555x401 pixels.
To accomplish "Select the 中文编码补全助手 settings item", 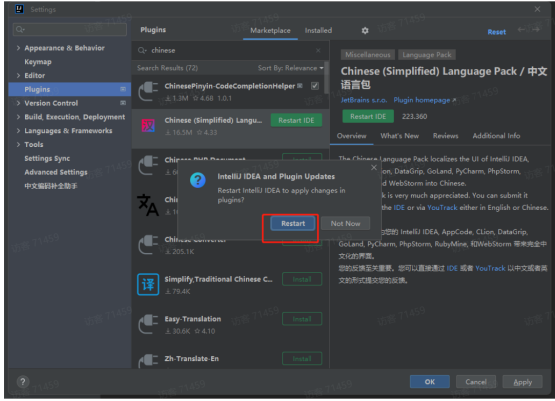I will pos(51,186).
